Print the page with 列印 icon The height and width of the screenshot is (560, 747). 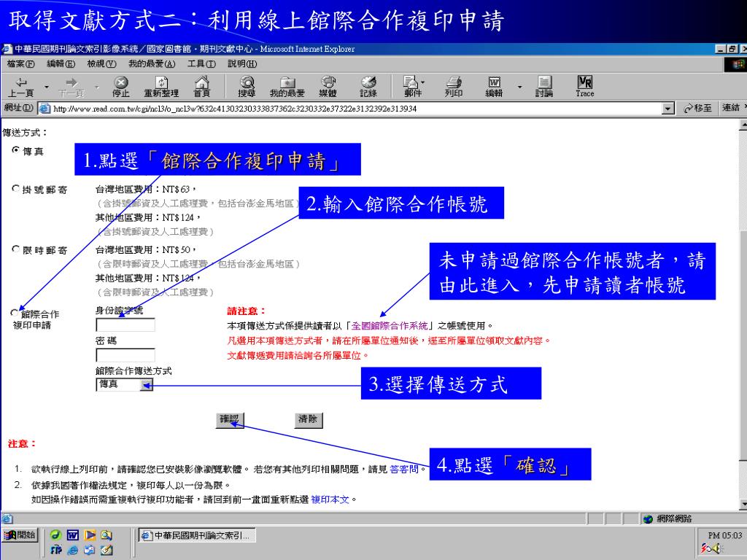(x=454, y=87)
